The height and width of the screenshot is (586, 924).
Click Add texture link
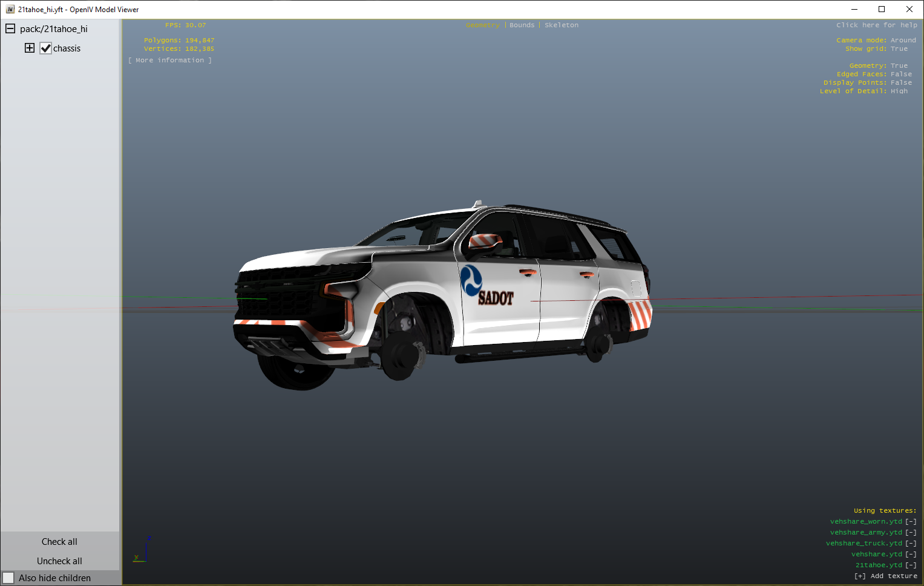(885, 576)
